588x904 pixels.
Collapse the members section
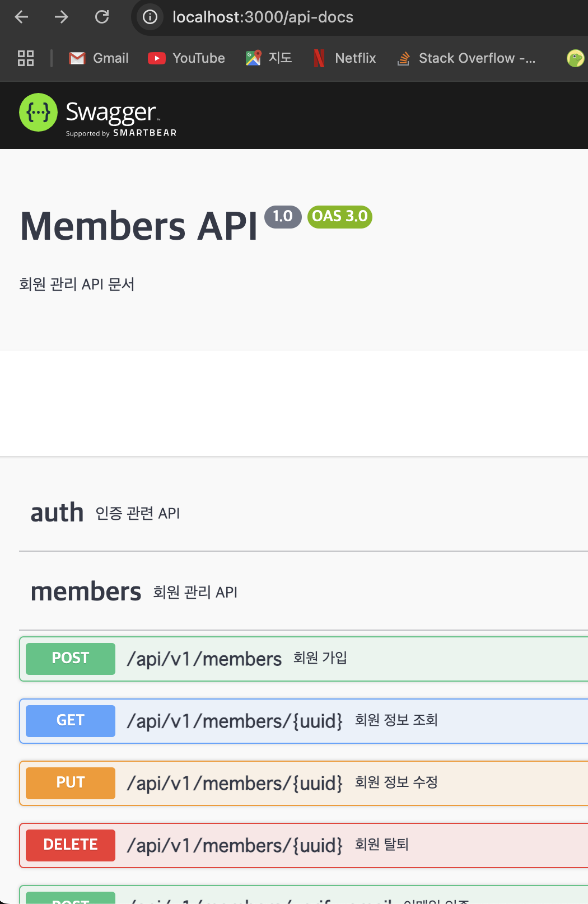(304, 591)
